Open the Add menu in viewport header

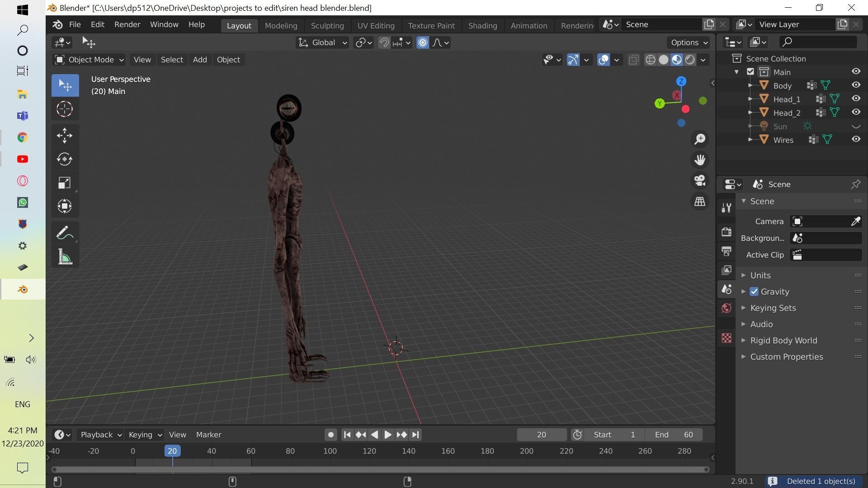(x=200, y=60)
